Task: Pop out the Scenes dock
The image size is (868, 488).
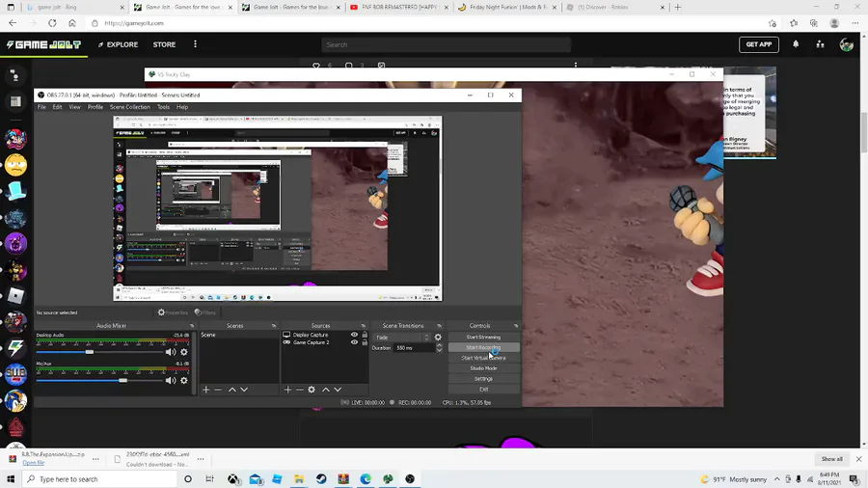Action: (274, 326)
